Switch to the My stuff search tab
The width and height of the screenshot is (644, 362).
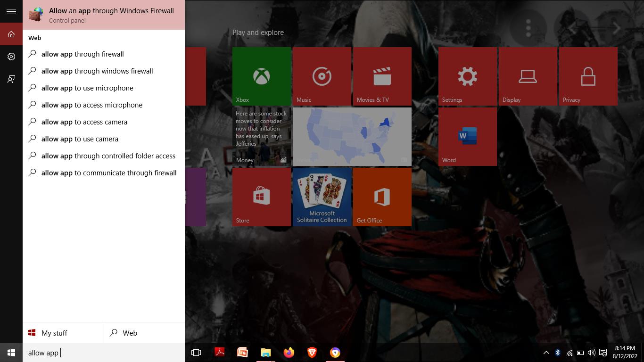63,333
